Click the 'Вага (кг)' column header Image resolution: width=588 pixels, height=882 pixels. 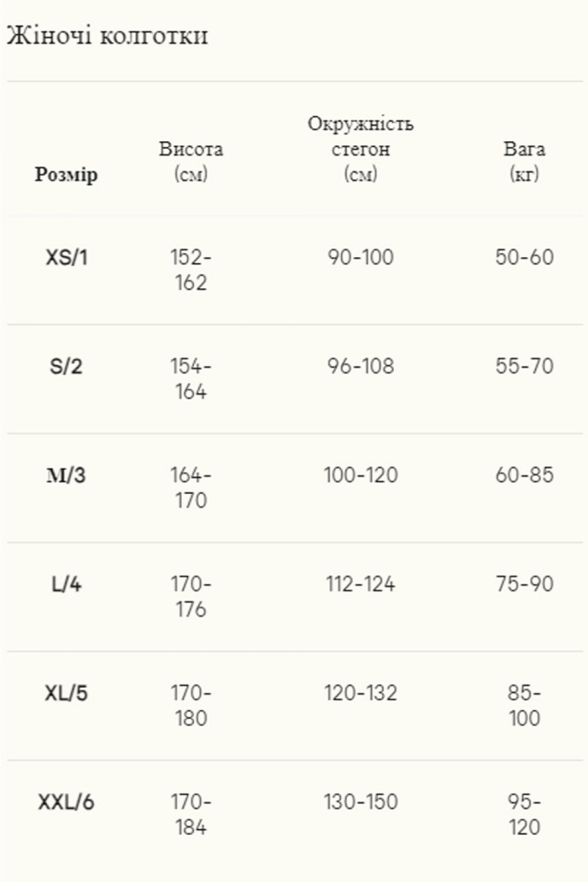point(524,162)
